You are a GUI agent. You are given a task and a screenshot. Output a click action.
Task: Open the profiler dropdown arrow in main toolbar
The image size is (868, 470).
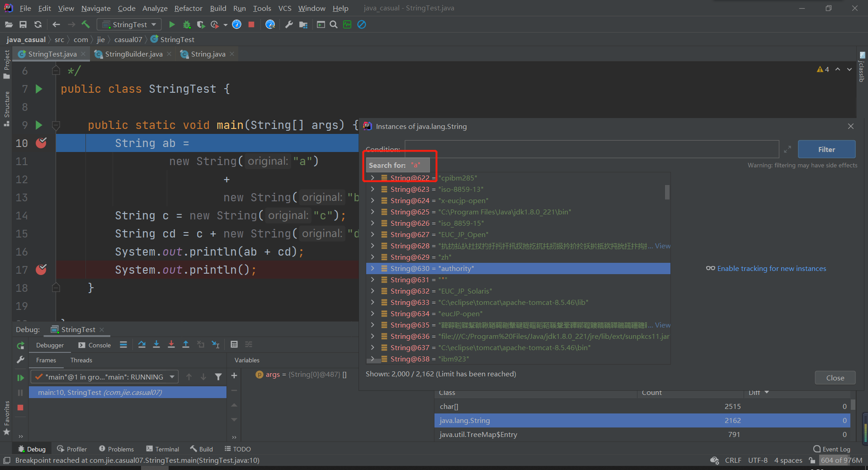click(225, 25)
